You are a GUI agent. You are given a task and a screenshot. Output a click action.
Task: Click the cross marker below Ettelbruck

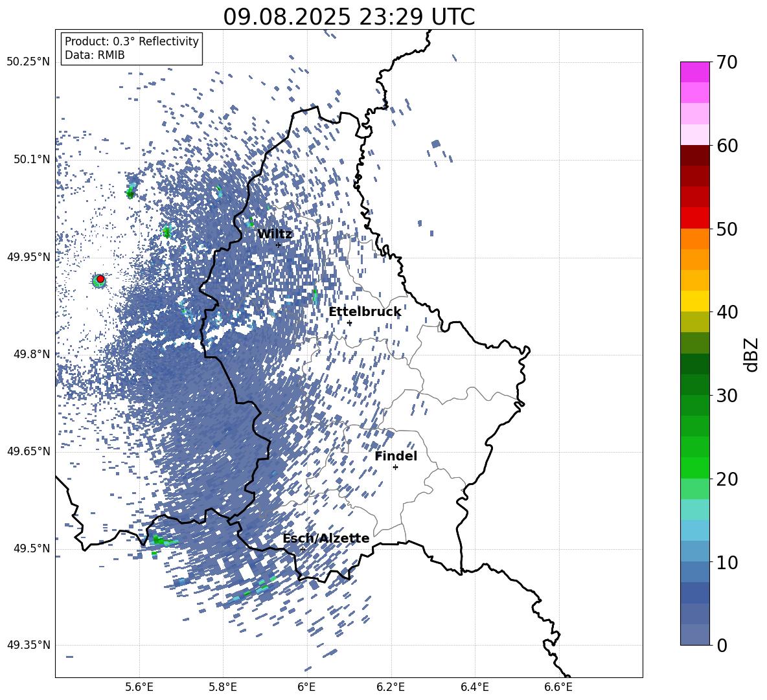pyautogui.click(x=349, y=323)
